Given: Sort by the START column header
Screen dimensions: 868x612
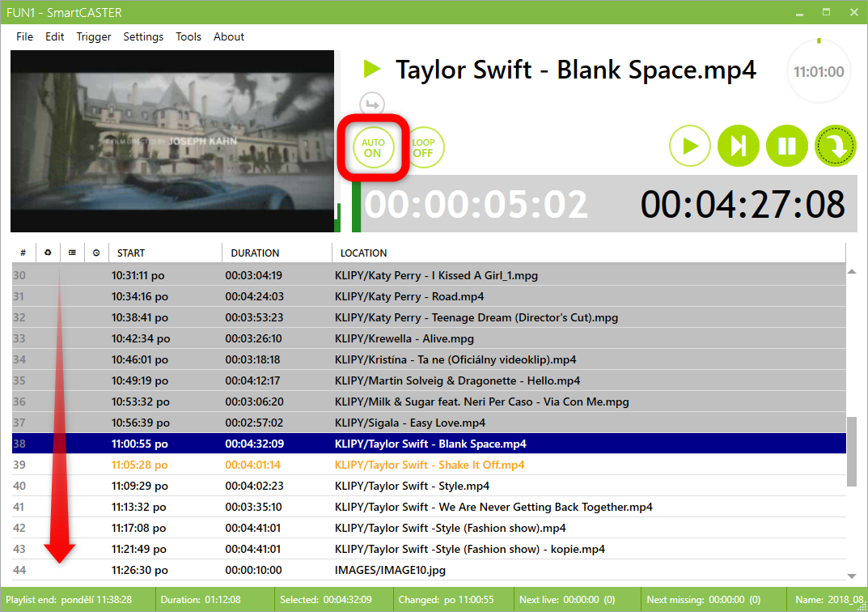Looking at the screenshot, I should click(x=165, y=253).
